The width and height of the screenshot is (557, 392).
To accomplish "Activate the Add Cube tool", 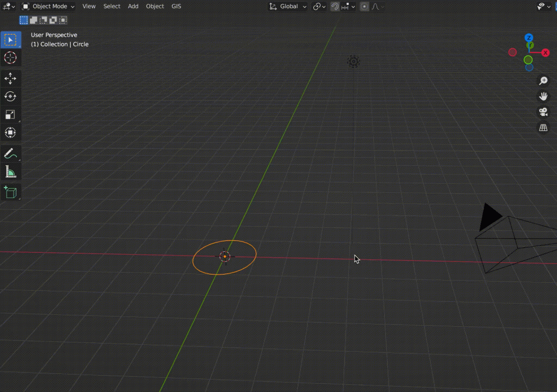I will coord(10,192).
